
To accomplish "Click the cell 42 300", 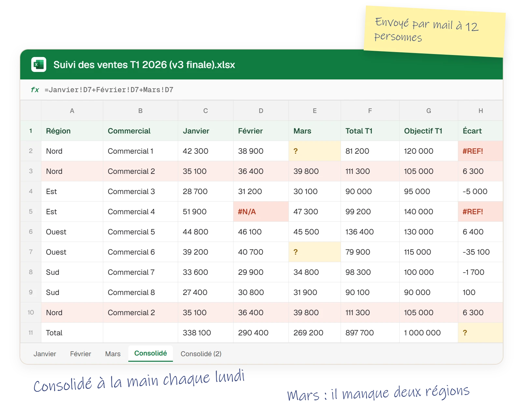I will click(x=205, y=151).
